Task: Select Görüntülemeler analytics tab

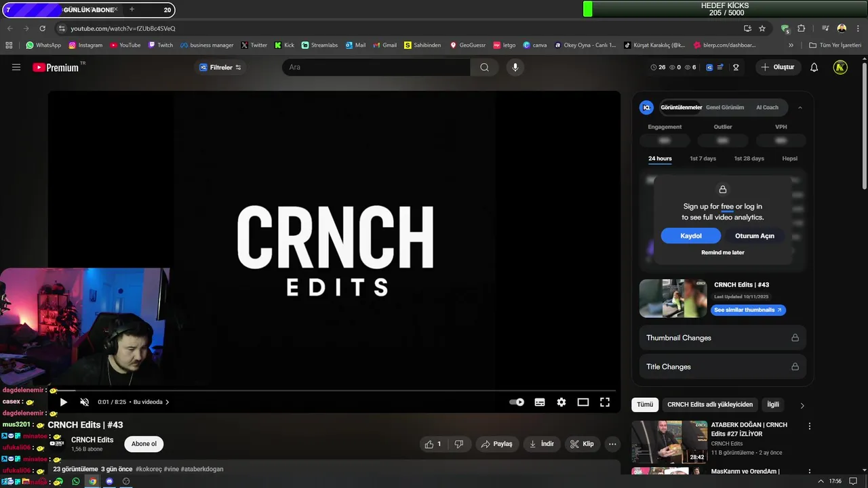Action: pos(681,107)
